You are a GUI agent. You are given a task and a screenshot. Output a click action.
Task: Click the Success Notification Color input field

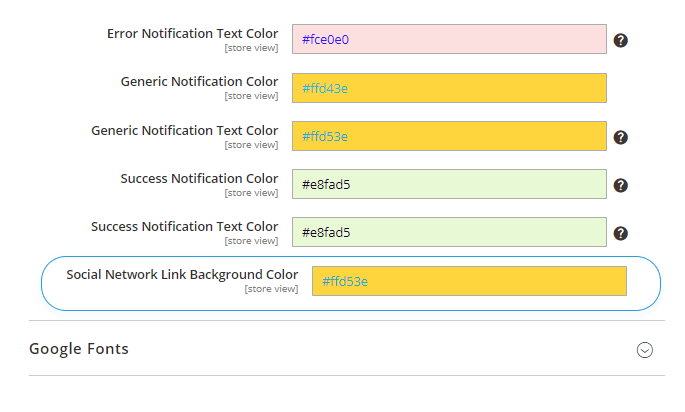449,184
